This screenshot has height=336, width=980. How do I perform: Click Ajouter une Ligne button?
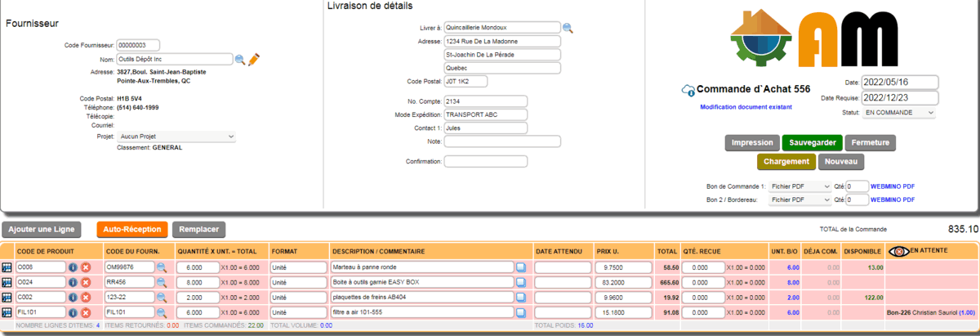pos(41,230)
